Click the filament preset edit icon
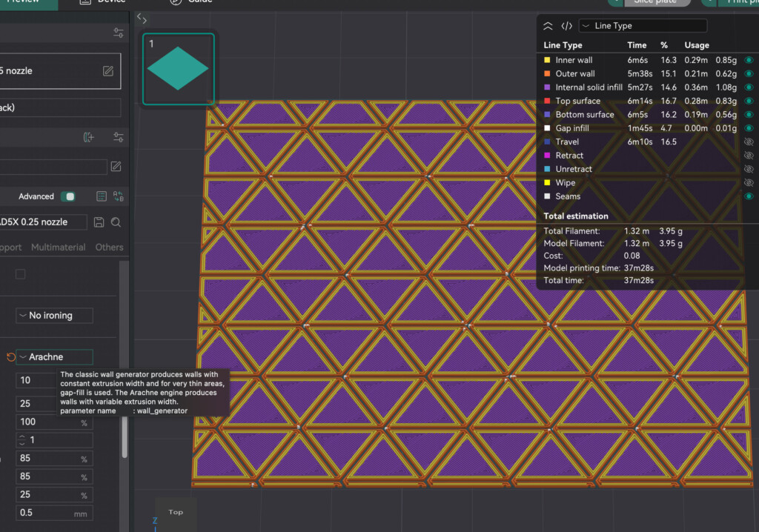The image size is (759, 532). coord(116,167)
